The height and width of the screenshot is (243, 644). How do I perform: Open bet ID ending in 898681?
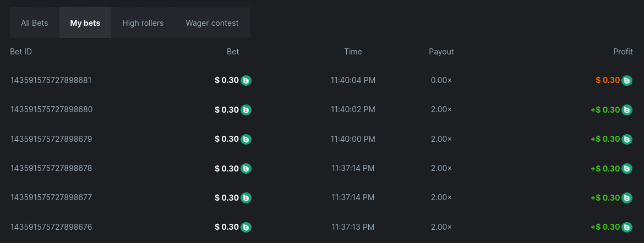[x=51, y=80]
